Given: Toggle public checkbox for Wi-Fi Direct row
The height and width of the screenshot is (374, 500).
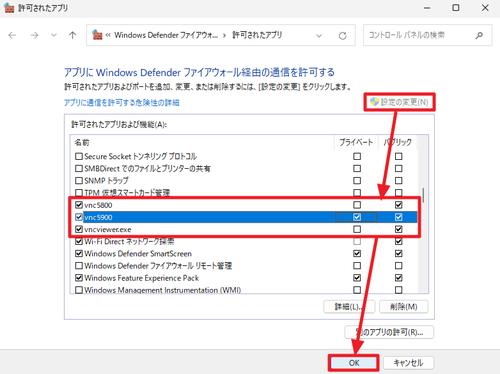Looking at the screenshot, I should 399,241.
